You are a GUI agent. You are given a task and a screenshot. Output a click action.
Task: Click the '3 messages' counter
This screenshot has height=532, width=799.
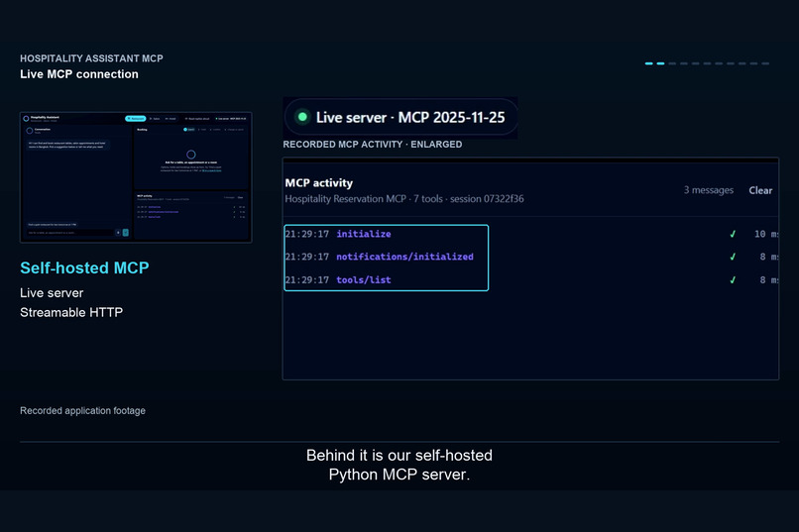709,190
